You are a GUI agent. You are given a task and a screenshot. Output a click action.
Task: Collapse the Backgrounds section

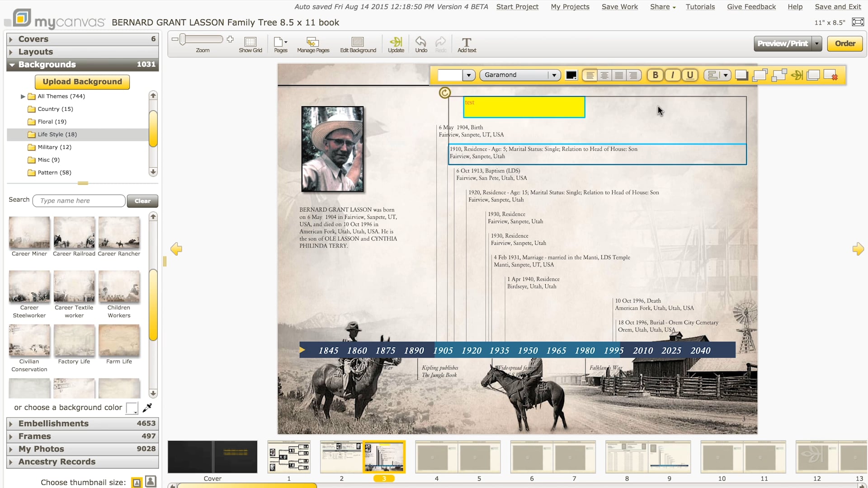click(x=47, y=64)
